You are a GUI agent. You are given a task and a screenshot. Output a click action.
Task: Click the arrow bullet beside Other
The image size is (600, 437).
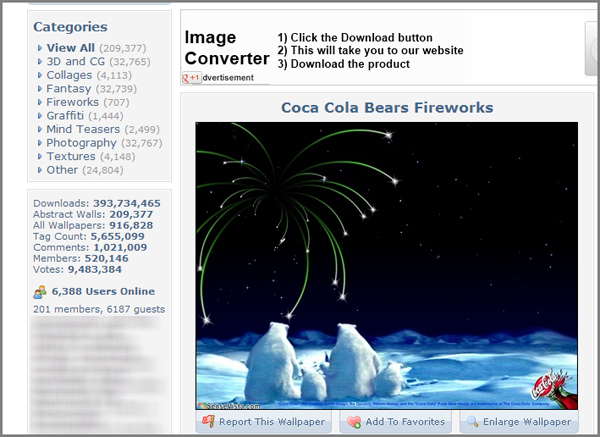(x=40, y=170)
